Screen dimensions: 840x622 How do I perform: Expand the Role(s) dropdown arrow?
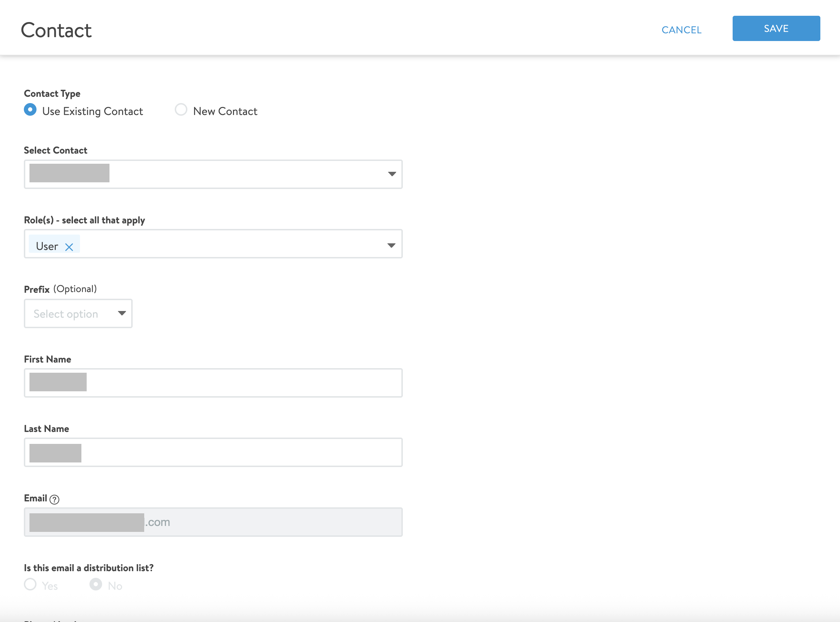pyautogui.click(x=391, y=245)
